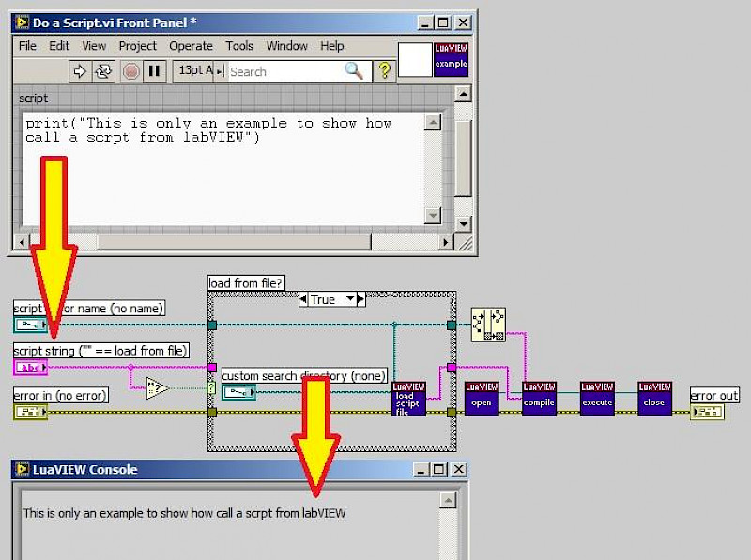Click the error out indicator terminal
Image resolution: width=751 pixels, height=560 pixels.
(707, 412)
